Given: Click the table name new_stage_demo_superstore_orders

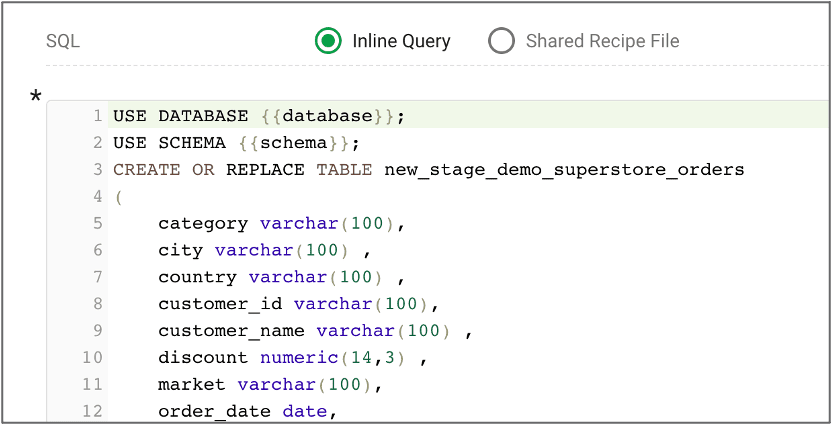Looking at the screenshot, I should [x=564, y=170].
